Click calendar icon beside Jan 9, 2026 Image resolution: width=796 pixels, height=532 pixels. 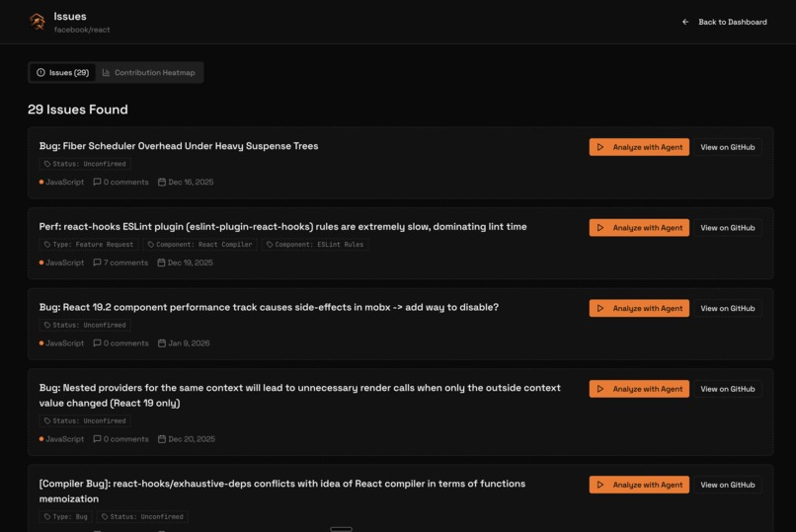tap(162, 342)
